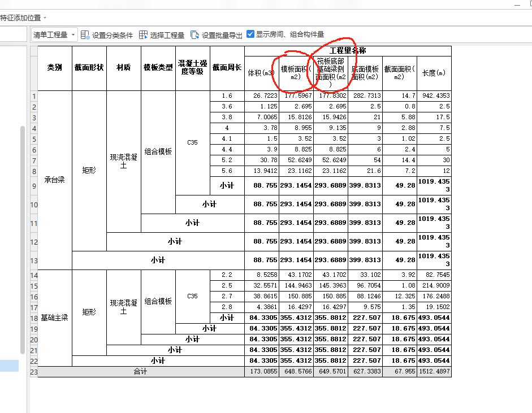Select the 截面形状 column header
The image size is (532, 413).
tap(89, 68)
